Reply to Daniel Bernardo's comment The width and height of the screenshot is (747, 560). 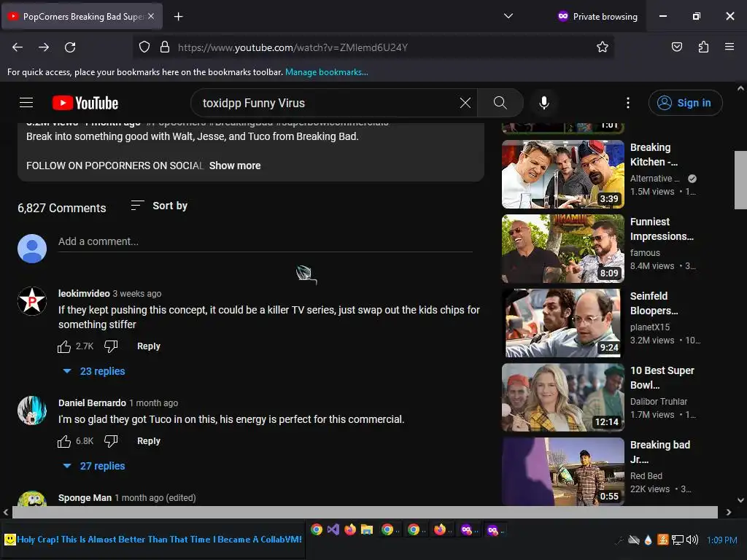(149, 441)
